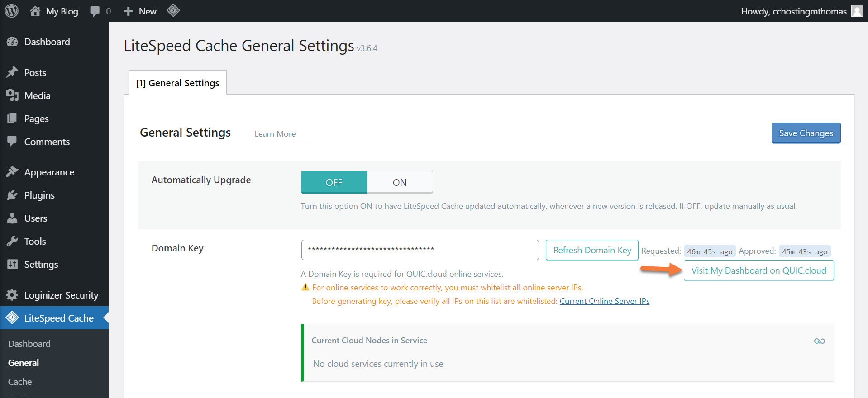This screenshot has width=868, height=398.
Task: Open Plugins from the sidebar
Action: pyautogui.click(x=39, y=195)
